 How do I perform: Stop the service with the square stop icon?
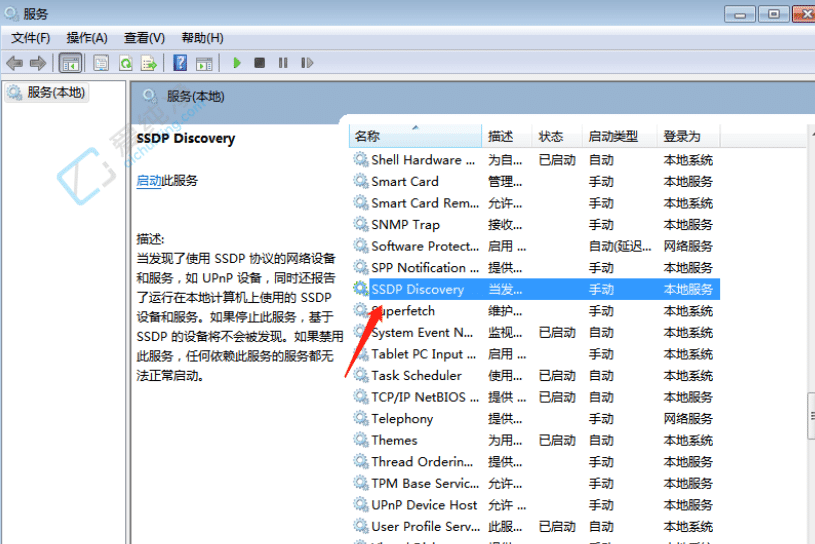click(x=259, y=63)
